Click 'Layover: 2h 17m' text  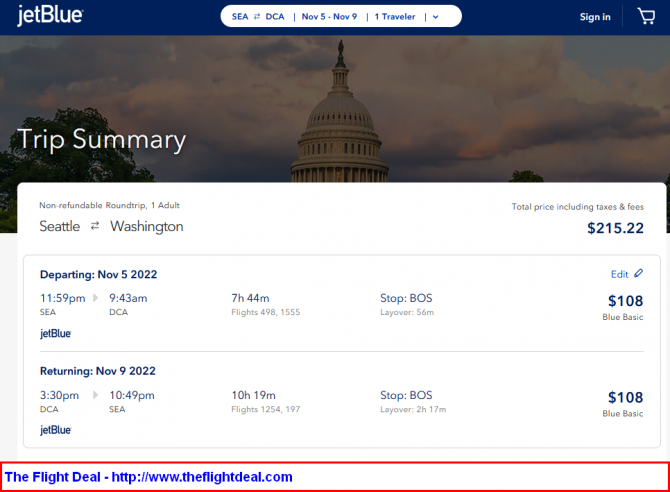(413, 409)
